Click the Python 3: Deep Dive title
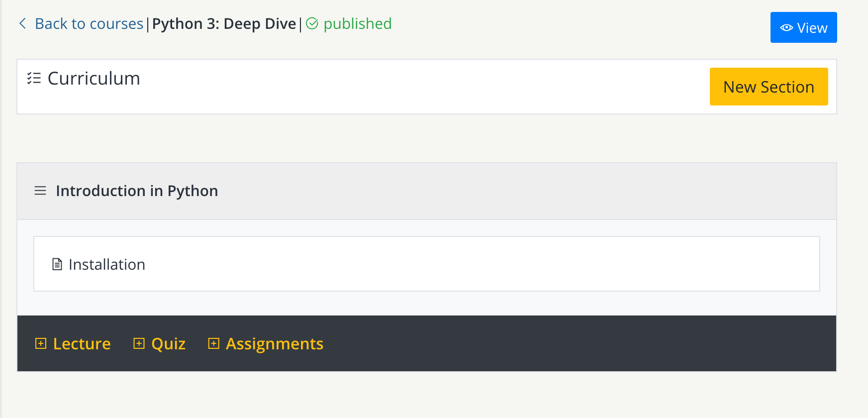Image resolution: width=868 pixels, height=418 pixels. click(x=224, y=24)
